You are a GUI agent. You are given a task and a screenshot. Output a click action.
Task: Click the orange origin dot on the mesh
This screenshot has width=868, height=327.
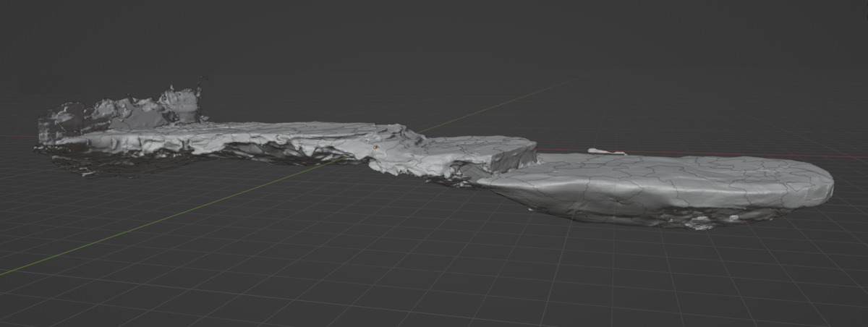coord(375,147)
